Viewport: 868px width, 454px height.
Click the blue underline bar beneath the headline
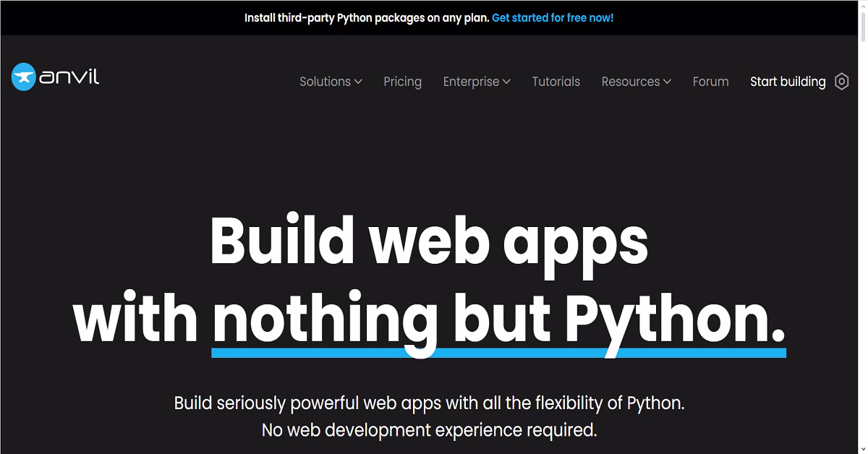pos(498,352)
